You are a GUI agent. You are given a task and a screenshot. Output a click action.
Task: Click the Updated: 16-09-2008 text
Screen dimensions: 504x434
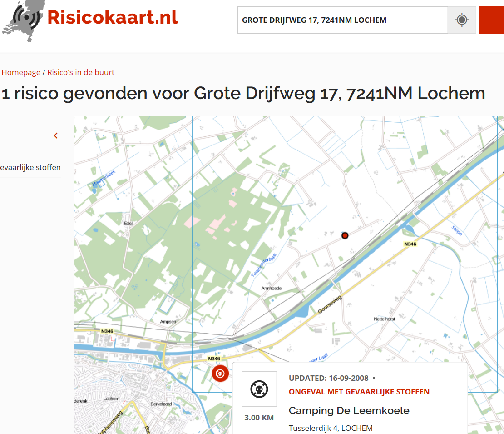(328, 378)
